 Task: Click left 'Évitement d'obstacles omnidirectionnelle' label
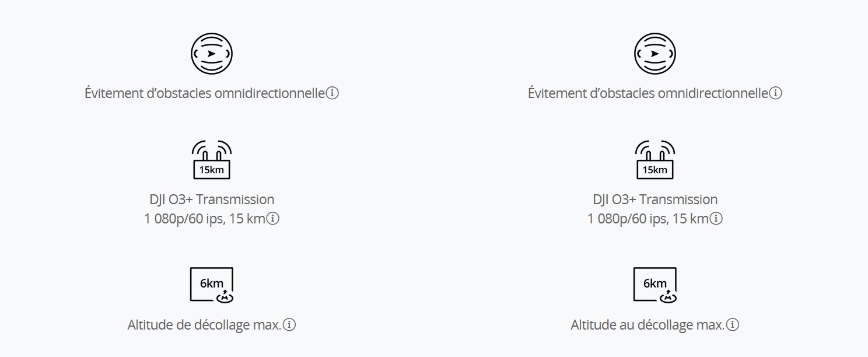coord(205,93)
